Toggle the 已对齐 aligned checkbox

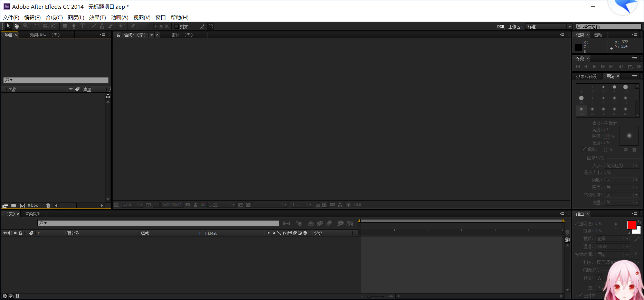click(580, 295)
